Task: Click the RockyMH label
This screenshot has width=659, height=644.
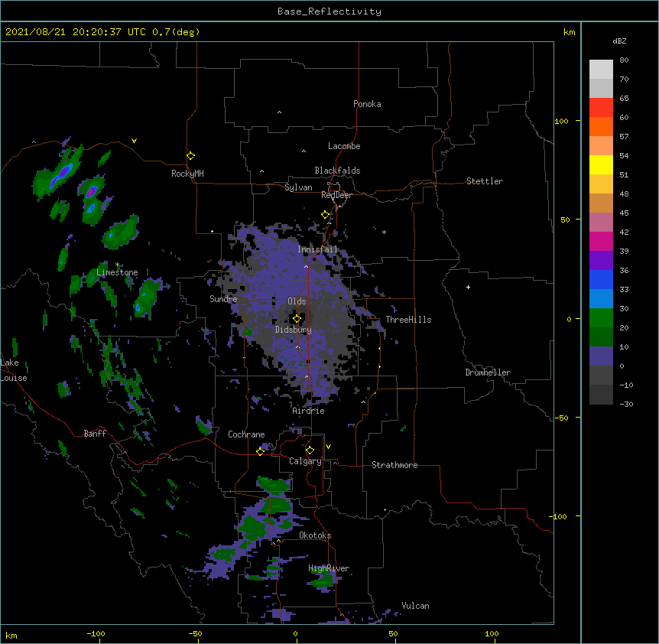Action: pyautogui.click(x=187, y=174)
